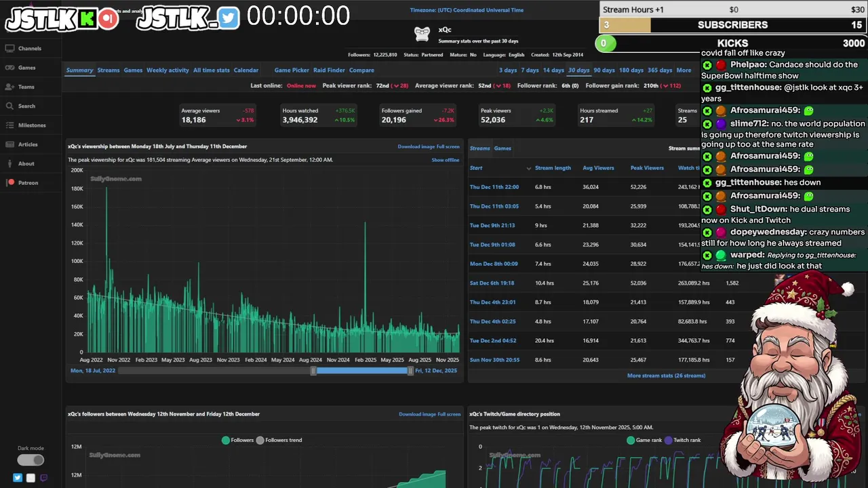Click the Average viewers 18,186 stat card
868x488 pixels.
pos(217,115)
